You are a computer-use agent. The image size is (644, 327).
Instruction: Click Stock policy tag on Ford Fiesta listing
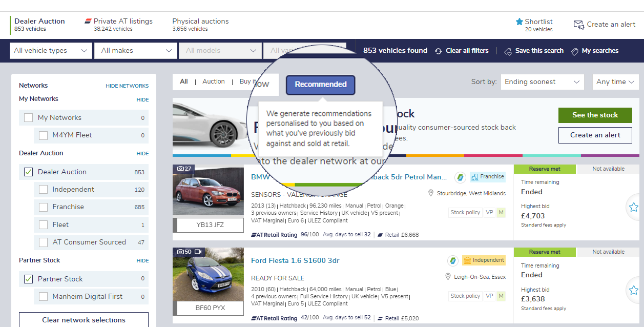tap(465, 296)
